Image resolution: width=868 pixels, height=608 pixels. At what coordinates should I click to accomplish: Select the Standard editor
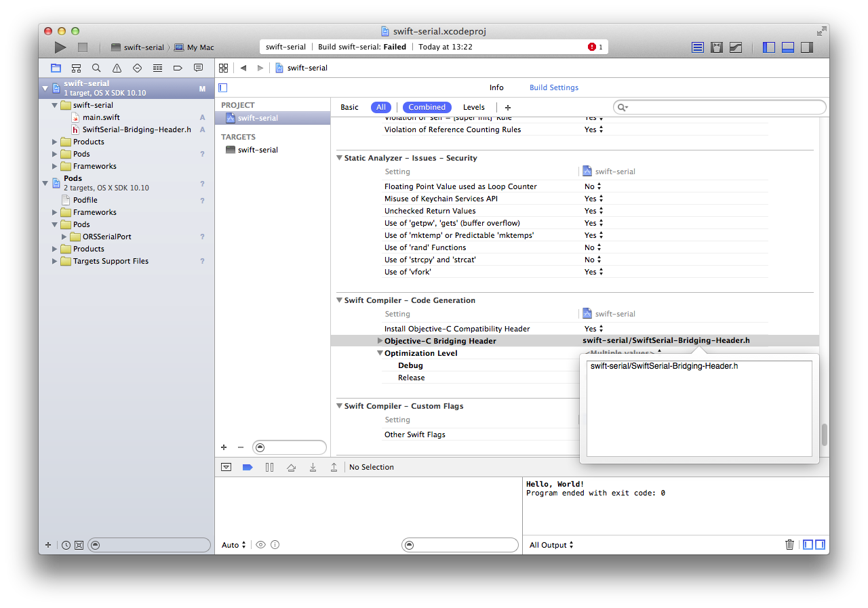(x=698, y=47)
